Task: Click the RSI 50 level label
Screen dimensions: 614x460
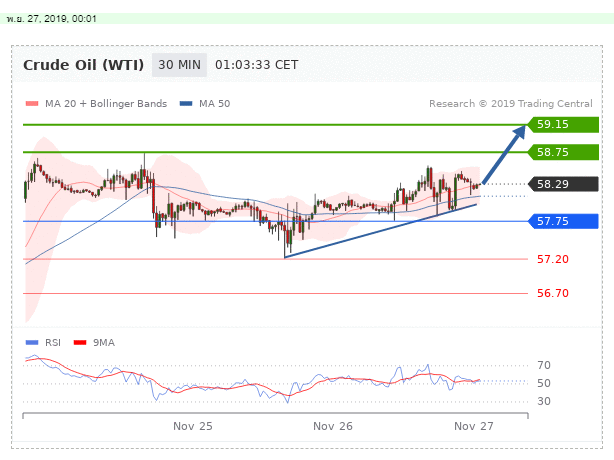Action: tap(544, 383)
